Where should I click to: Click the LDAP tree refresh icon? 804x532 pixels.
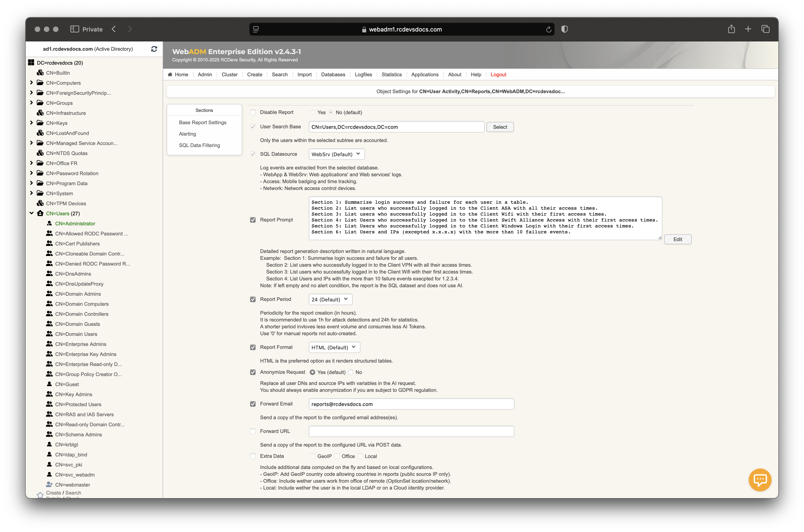(154, 49)
